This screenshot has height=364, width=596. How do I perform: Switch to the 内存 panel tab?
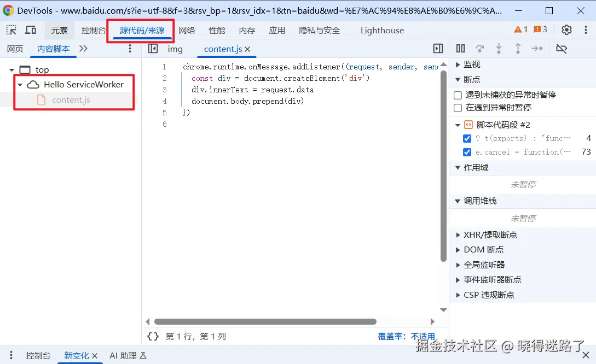pos(247,31)
